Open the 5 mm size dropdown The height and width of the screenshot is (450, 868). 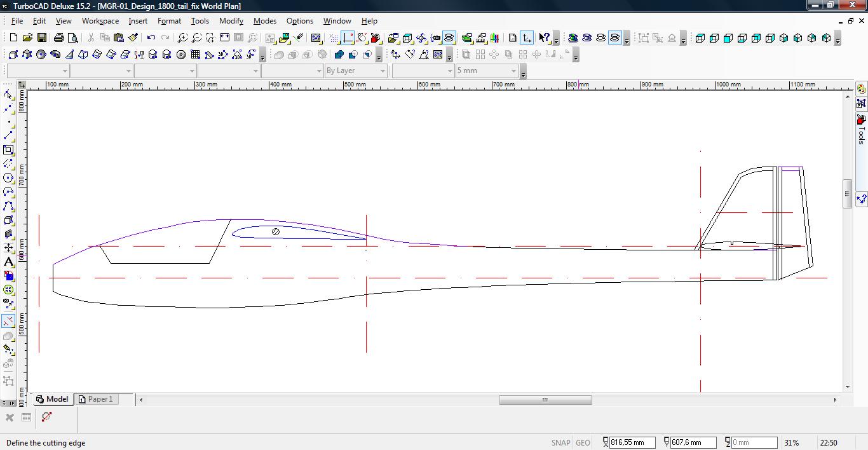point(487,71)
